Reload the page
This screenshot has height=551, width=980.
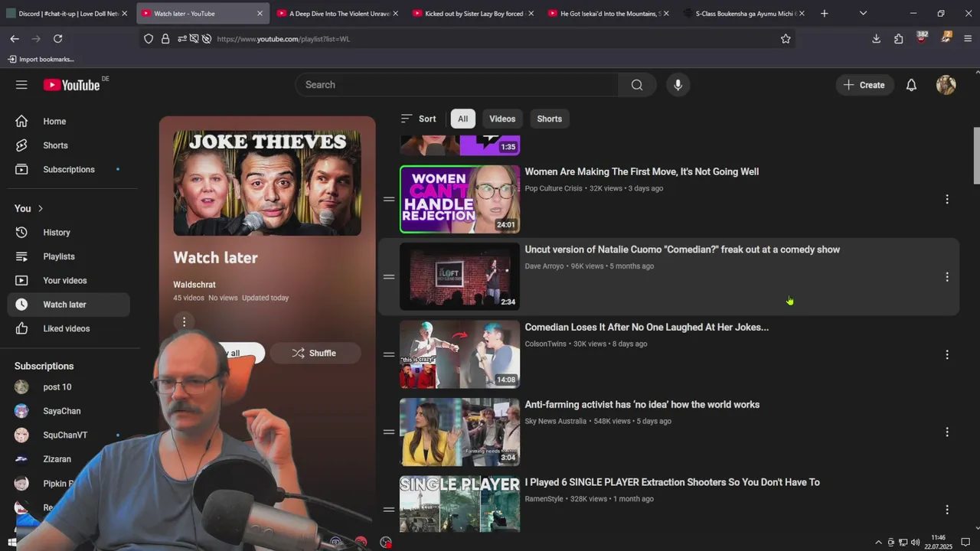coord(57,39)
